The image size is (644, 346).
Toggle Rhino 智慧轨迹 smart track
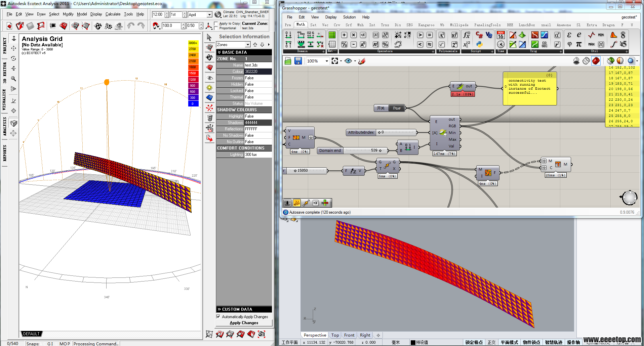[554, 342]
